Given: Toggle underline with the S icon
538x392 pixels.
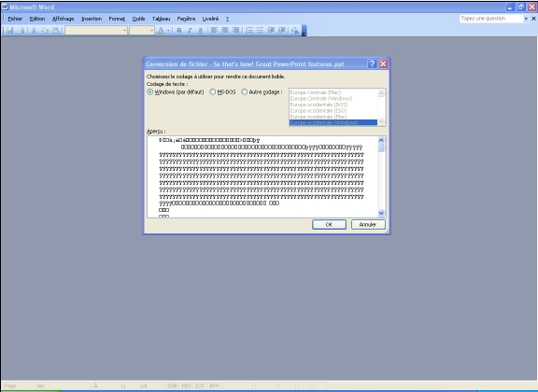Looking at the screenshot, I should point(201,31).
